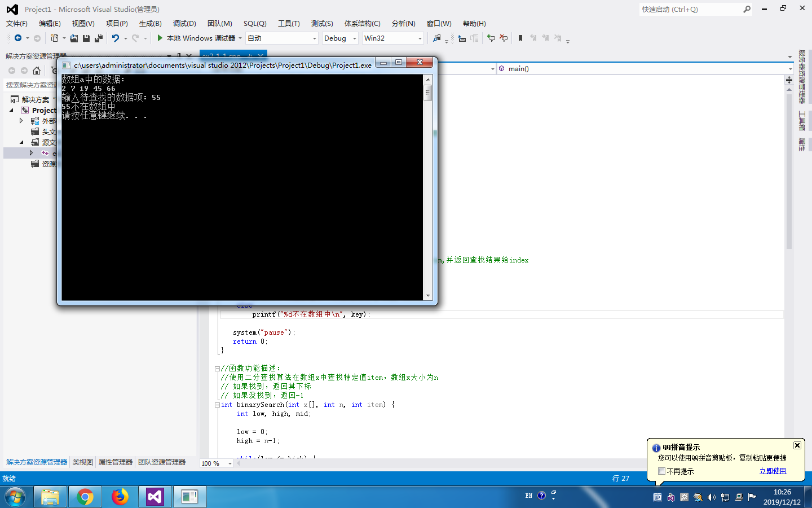Click the Undo arrow icon
812x508 pixels.
[x=116, y=38]
